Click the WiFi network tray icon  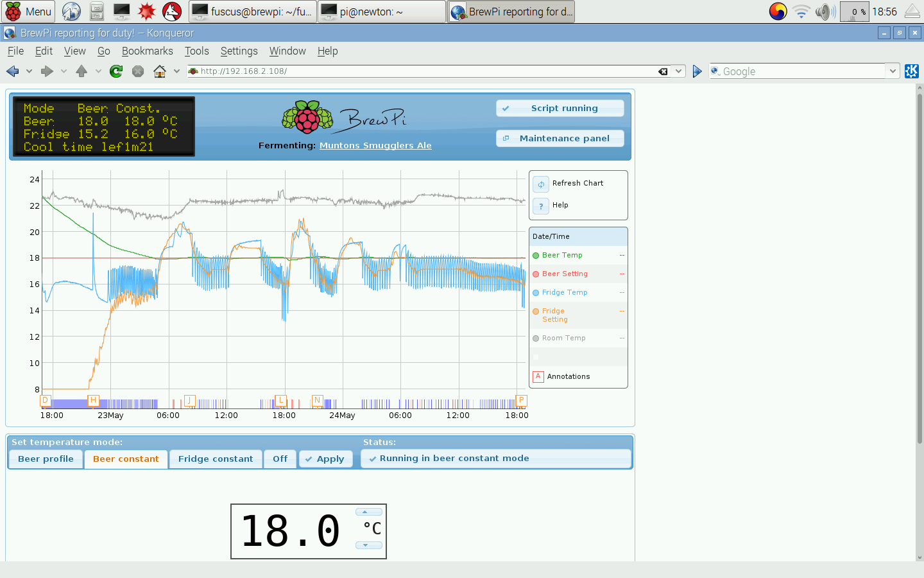(801, 12)
